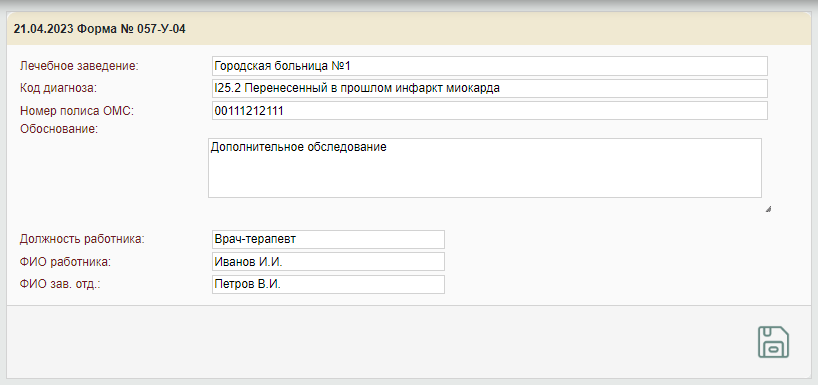The height and width of the screenshot is (385, 818).
Task: Click the Код диагноза label
Action: [x=58, y=88]
